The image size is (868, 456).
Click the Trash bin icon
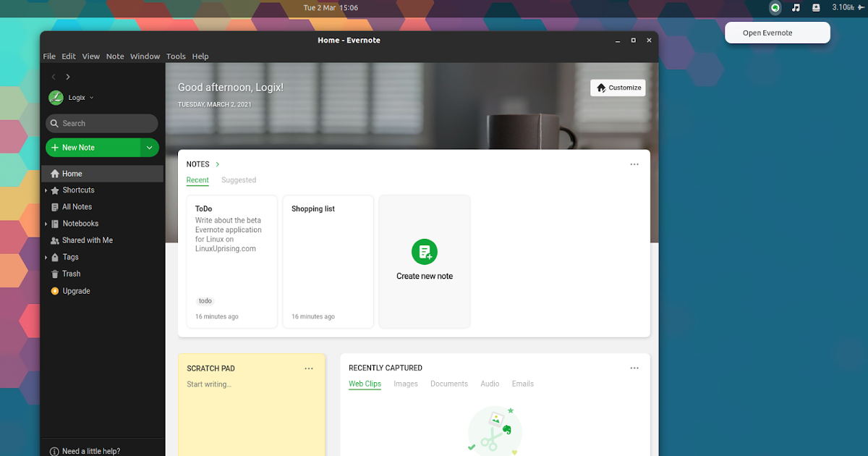click(x=55, y=274)
